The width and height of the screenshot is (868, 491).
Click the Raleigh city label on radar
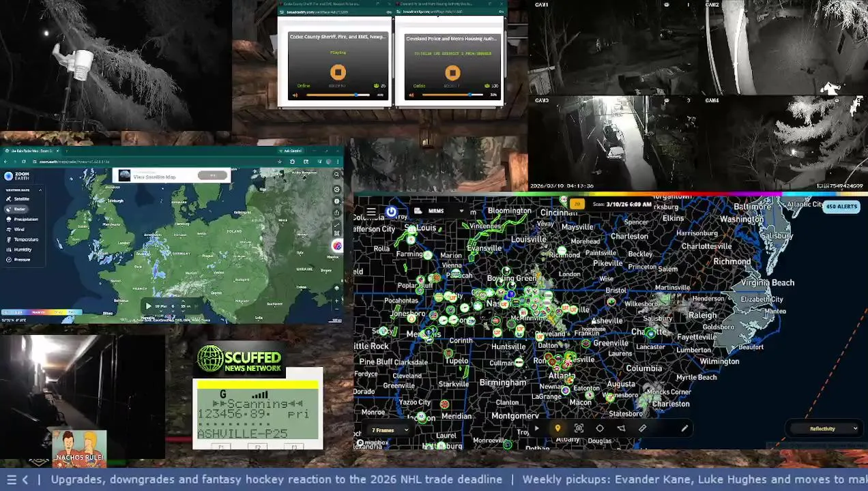[x=703, y=315]
